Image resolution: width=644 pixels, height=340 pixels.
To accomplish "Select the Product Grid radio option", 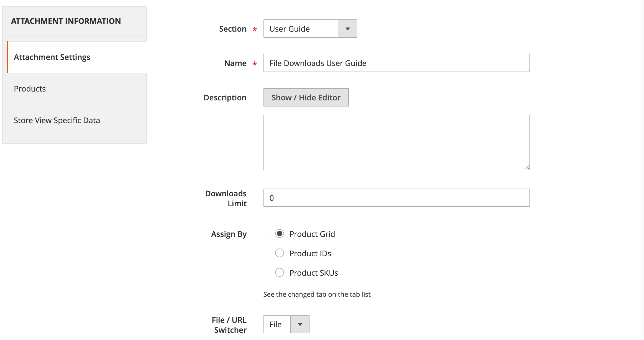I will [280, 234].
